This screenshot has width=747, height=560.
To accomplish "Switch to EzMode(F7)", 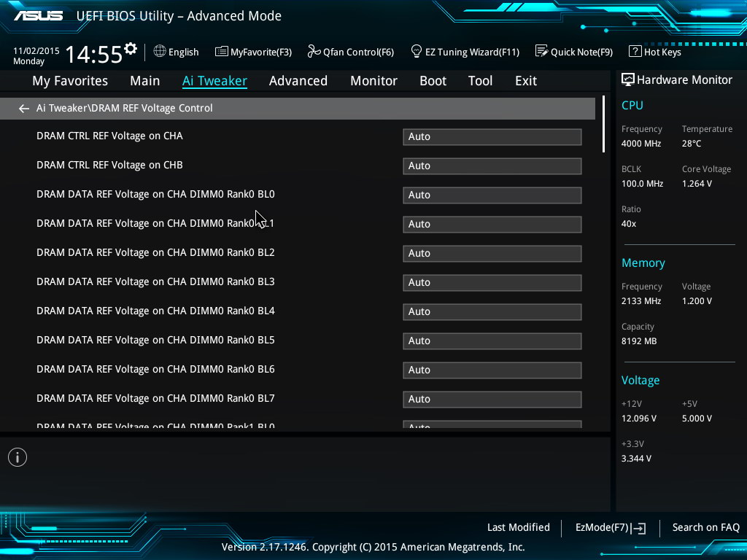I will pos(610,527).
